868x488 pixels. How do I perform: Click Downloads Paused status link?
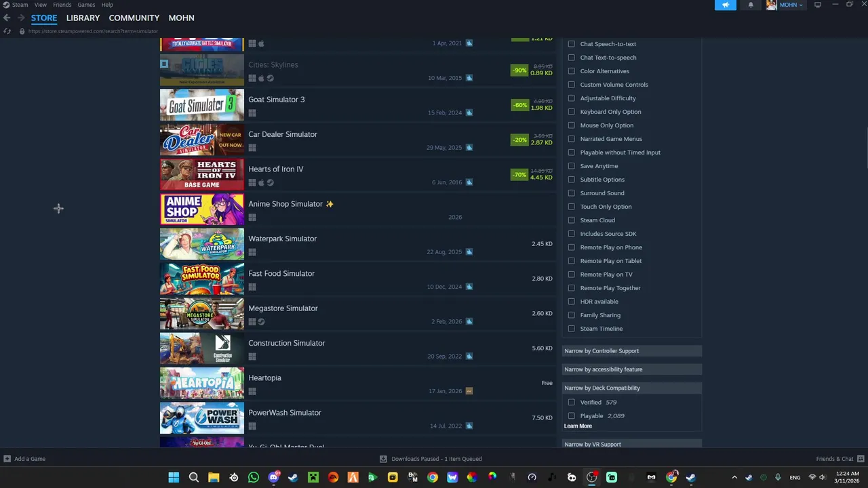(437, 459)
